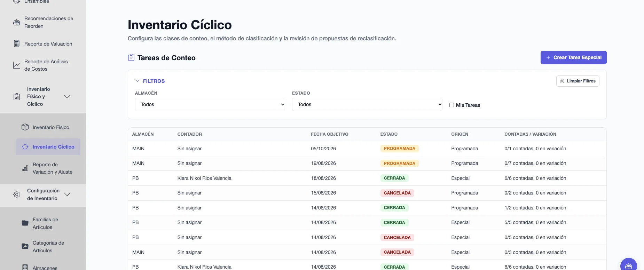The height and width of the screenshot is (270, 644).
Task: Click the Reporte de Análisis de Costos chart icon
Action: click(17, 65)
